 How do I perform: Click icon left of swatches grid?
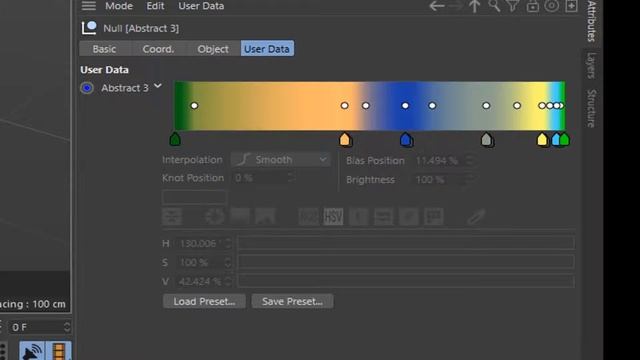coord(409,217)
